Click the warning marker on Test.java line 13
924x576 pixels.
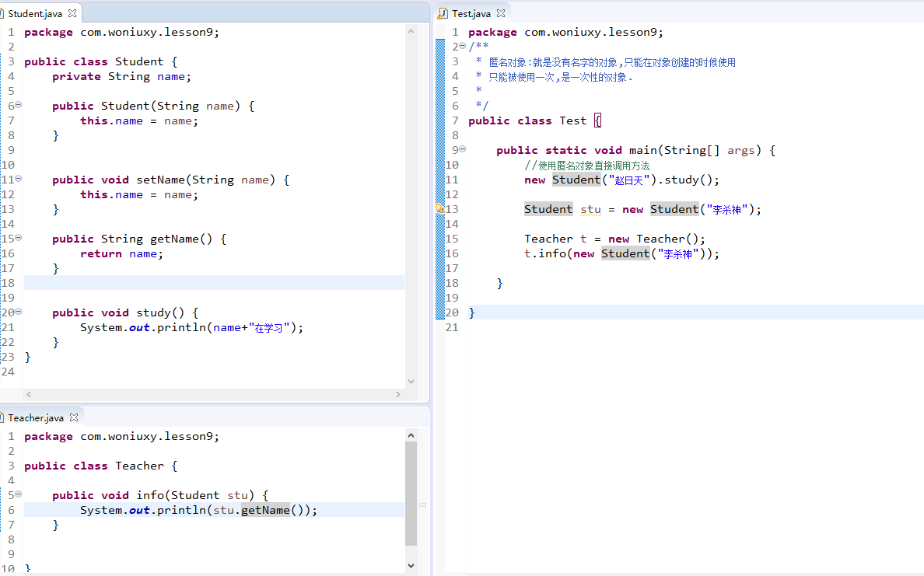(439, 208)
